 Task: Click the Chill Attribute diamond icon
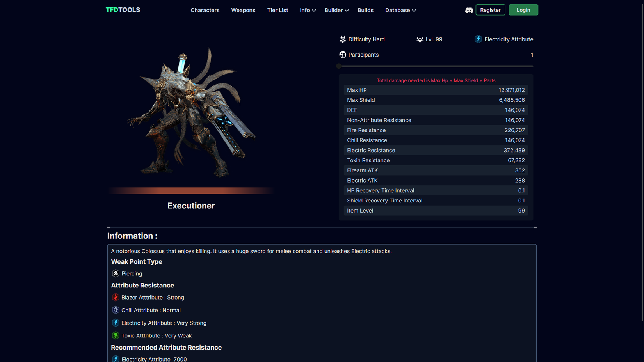point(116,310)
